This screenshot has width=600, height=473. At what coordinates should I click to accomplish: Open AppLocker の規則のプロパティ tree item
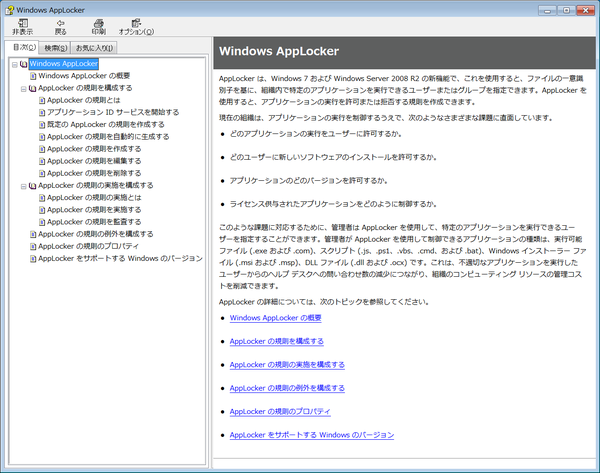(88, 246)
